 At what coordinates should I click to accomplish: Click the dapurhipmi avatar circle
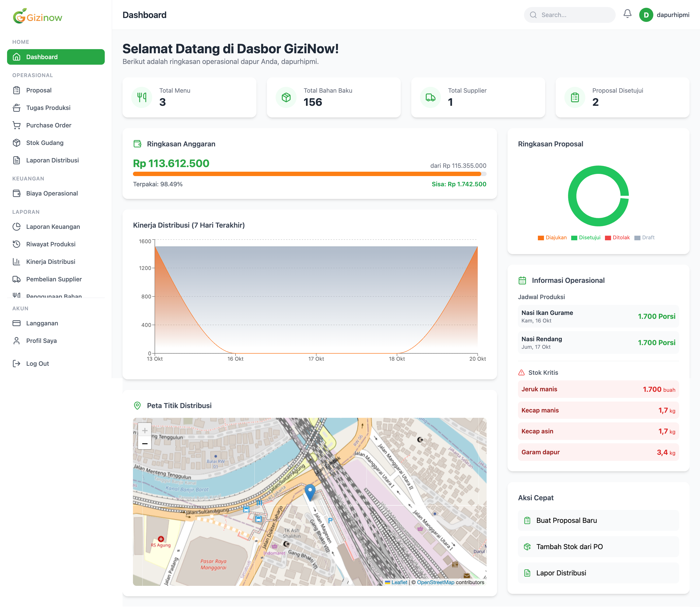point(646,15)
